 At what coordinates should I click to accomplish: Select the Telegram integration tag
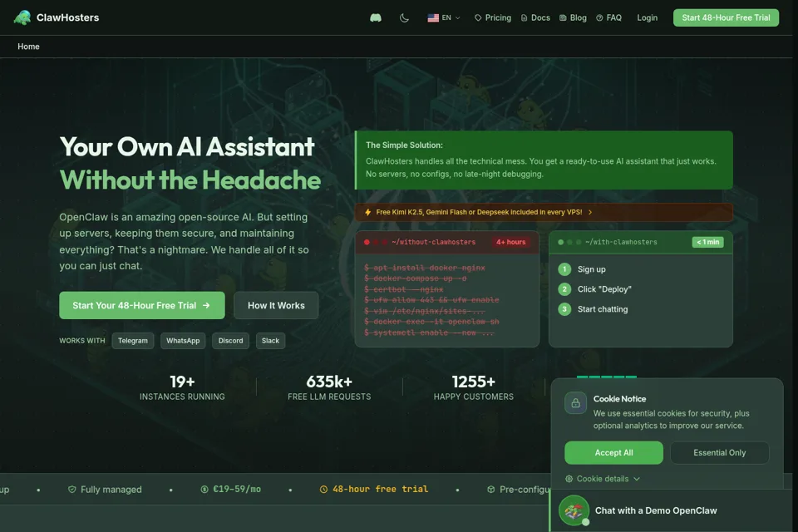[133, 341]
